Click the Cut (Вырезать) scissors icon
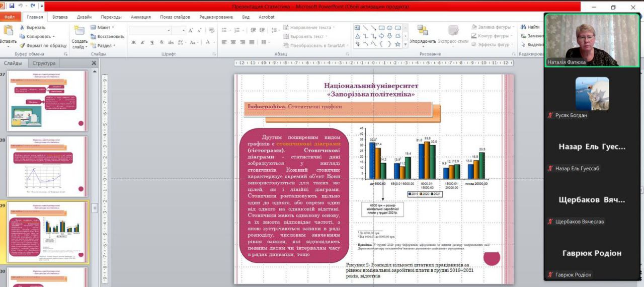The height and width of the screenshot is (287, 644). click(x=22, y=28)
